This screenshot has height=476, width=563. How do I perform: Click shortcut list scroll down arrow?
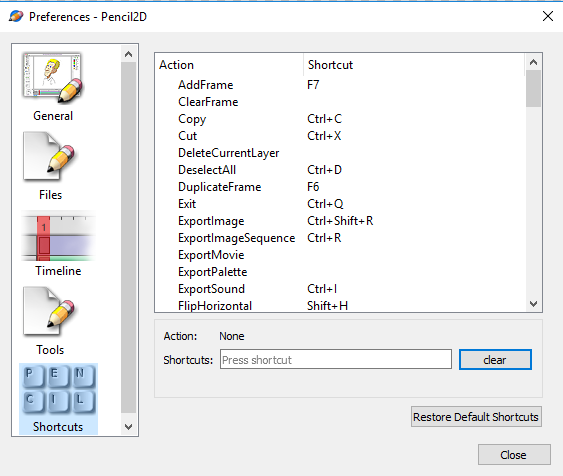pyautogui.click(x=534, y=304)
